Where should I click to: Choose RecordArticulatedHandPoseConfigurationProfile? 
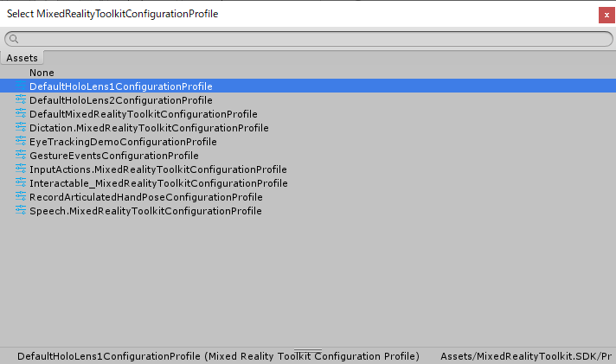[x=145, y=197]
